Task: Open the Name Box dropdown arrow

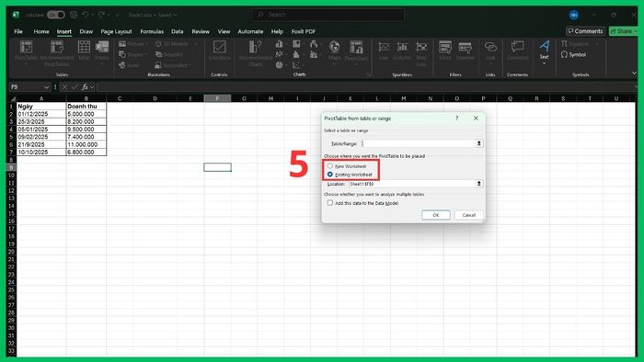Action: 46,87
